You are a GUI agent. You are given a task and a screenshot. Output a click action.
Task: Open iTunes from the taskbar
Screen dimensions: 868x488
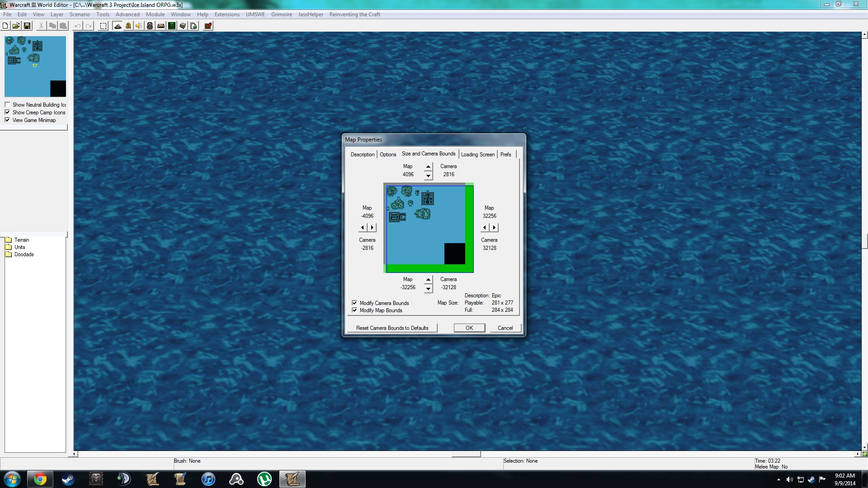(208, 479)
